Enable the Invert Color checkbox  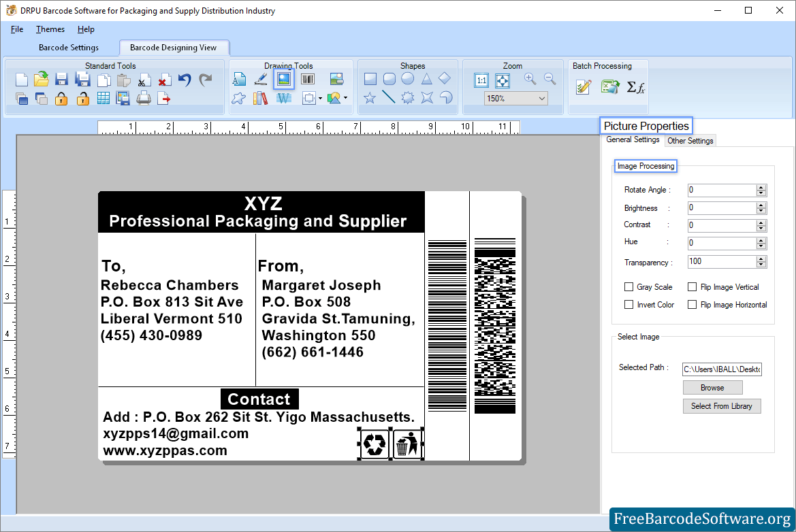coord(629,305)
